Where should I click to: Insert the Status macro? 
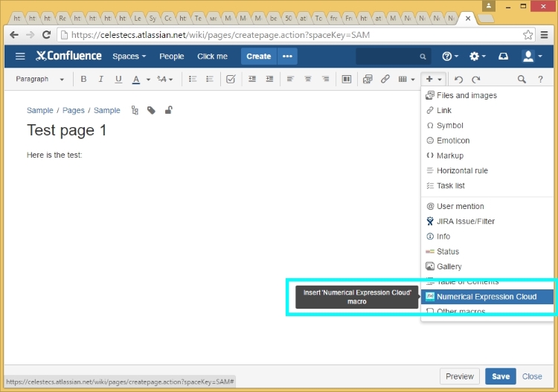point(487,251)
